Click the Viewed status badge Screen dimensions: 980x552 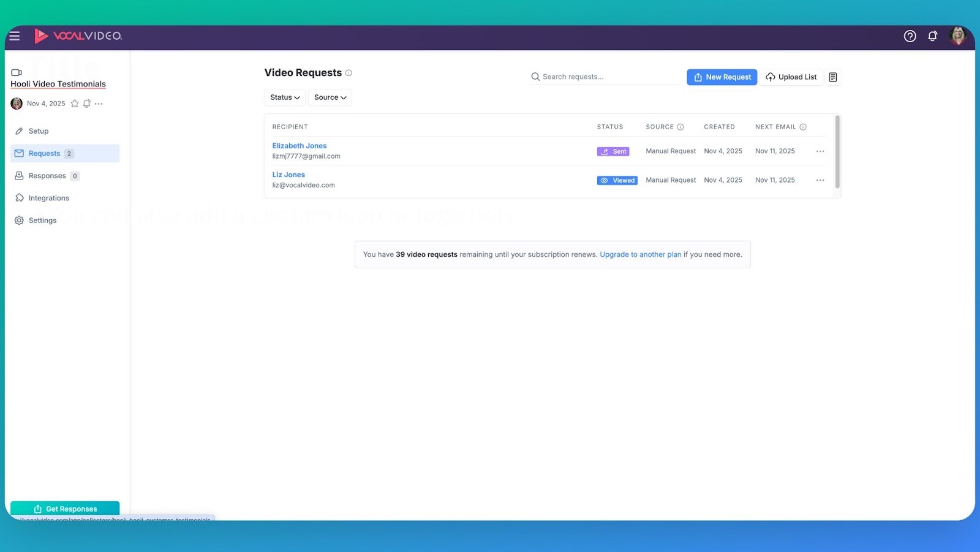coord(617,180)
